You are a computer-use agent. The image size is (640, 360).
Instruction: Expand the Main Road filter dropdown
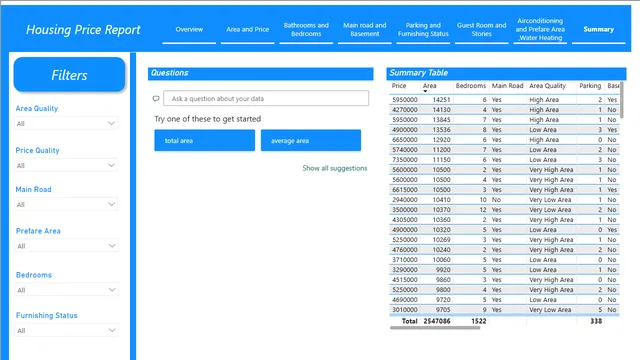[66, 204]
